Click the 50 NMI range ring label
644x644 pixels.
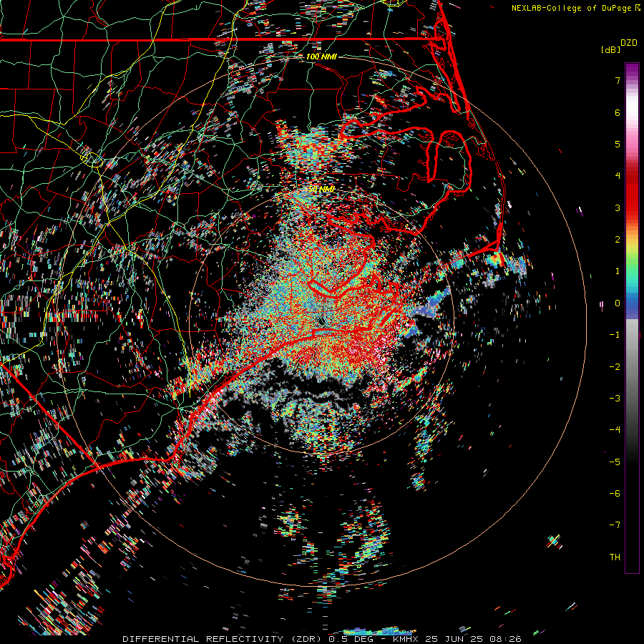[321, 189]
